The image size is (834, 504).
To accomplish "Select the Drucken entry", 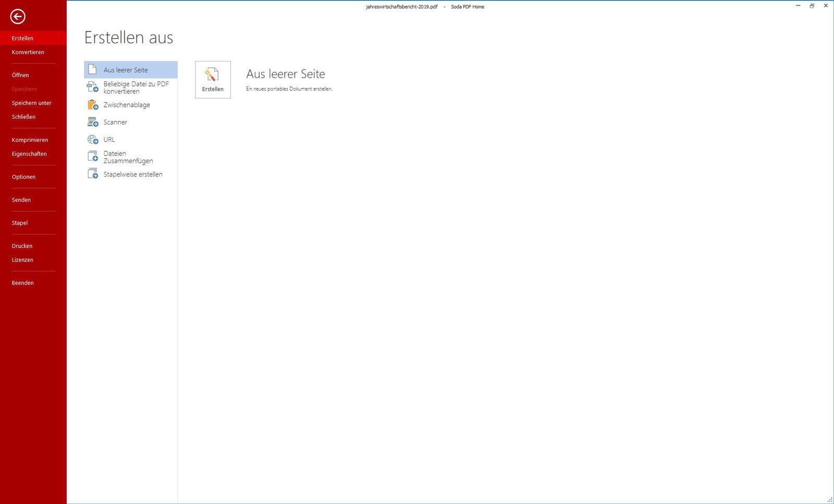I will pyautogui.click(x=22, y=246).
